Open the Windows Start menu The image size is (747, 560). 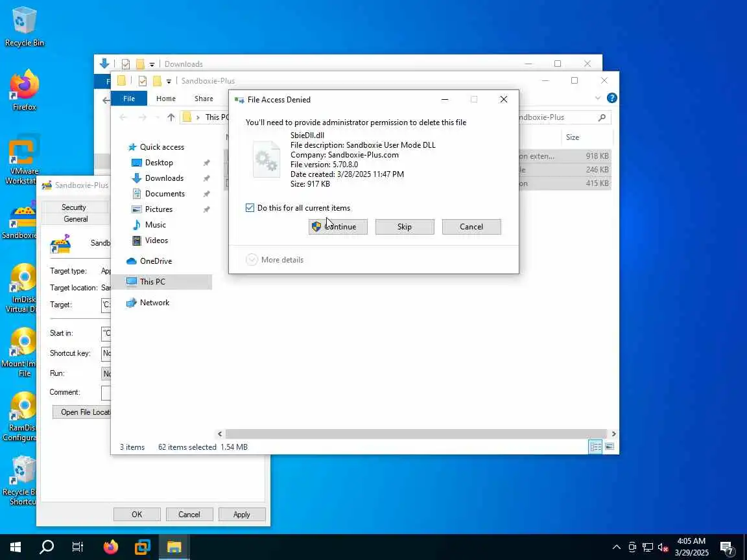pos(16,546)
